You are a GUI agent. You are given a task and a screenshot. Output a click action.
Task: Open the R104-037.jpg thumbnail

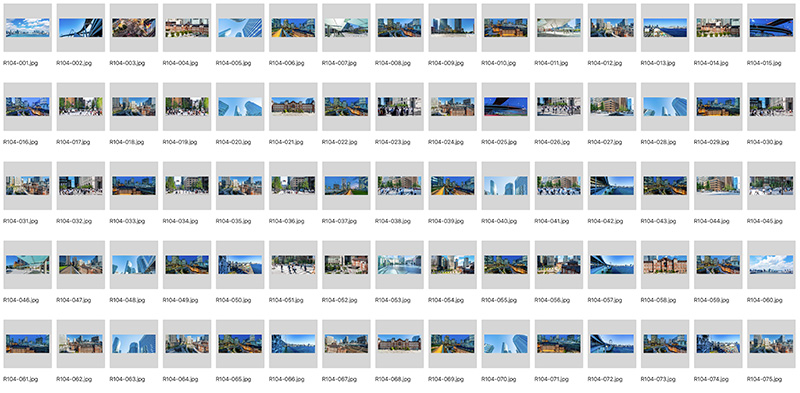pyautogui.click(x=346, y=186)
